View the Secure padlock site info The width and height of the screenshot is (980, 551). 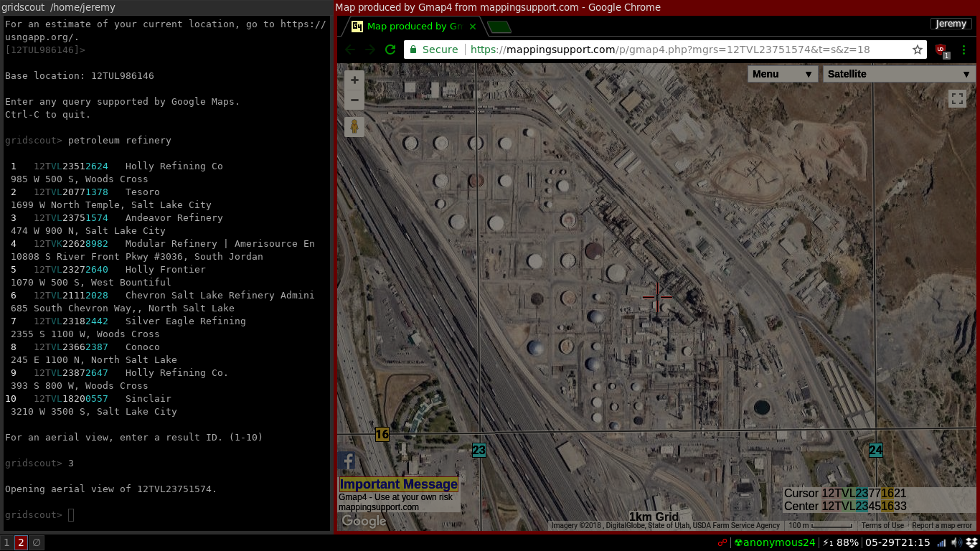point(433,50)
